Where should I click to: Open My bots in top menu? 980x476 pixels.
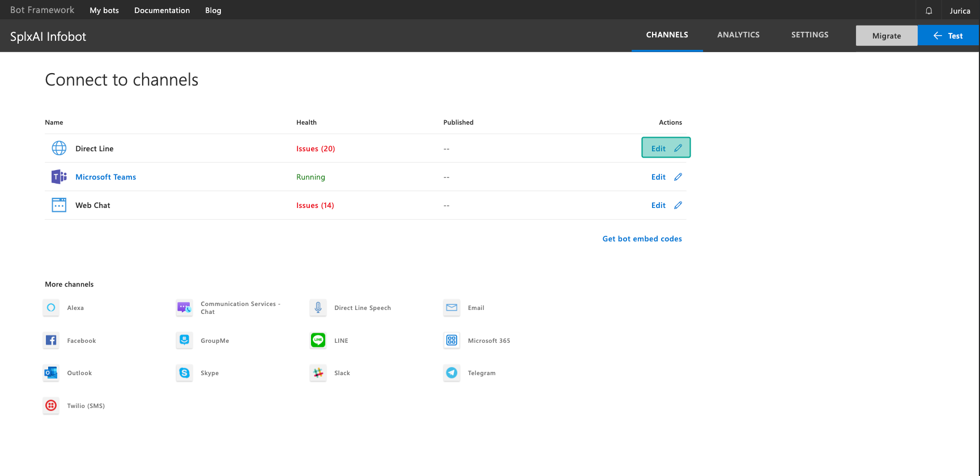(x=104, y=10)
